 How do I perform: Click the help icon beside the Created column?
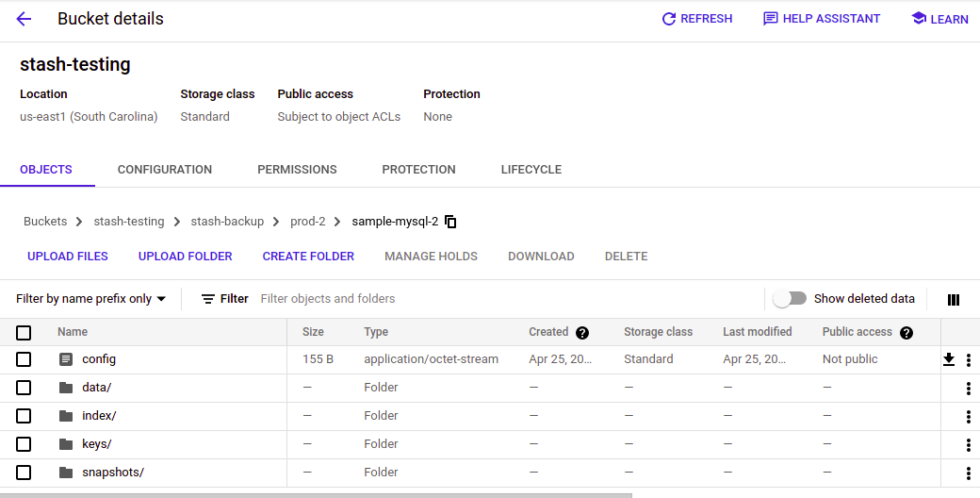(582, 333)
